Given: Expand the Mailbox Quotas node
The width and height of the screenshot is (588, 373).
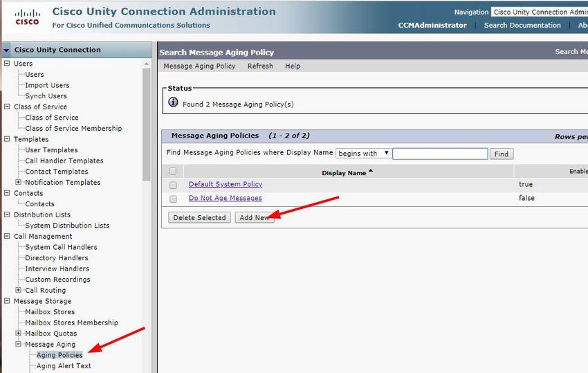Looking at the screenshot, I should [x=18, y=334].
